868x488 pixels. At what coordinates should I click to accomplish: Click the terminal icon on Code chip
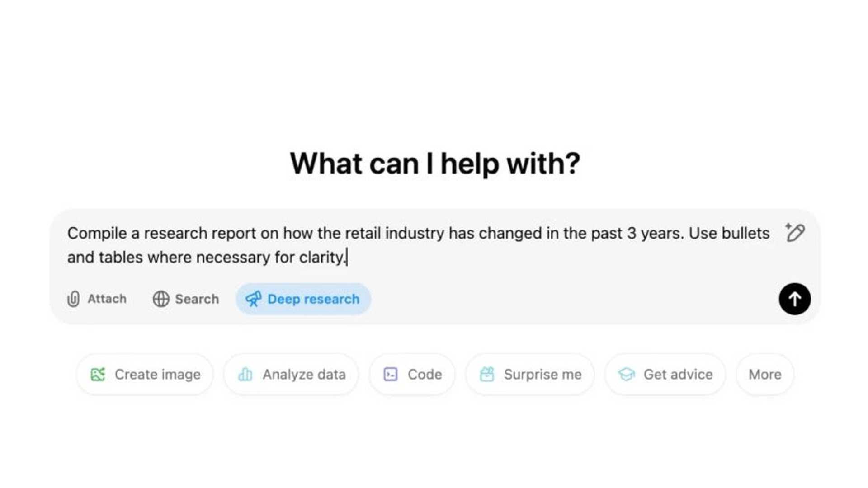pos(392,374)
